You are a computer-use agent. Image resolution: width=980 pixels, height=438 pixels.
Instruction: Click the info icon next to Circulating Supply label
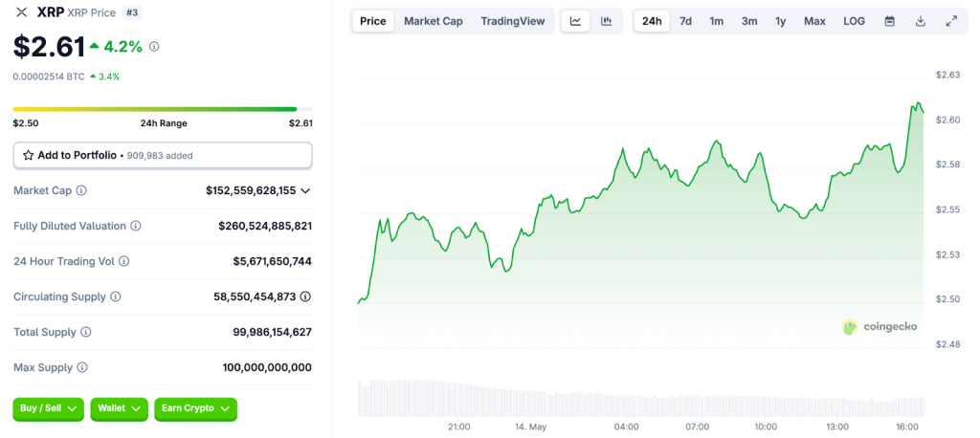click(x=116, y=296)
